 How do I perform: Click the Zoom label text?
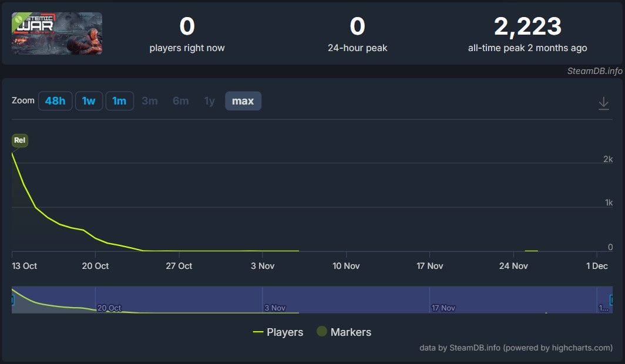click(23, 100)
